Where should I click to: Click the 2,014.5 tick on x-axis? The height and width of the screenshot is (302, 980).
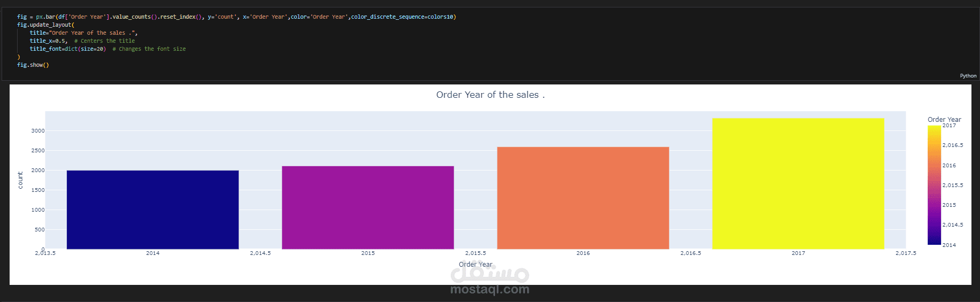pos(260,253)
